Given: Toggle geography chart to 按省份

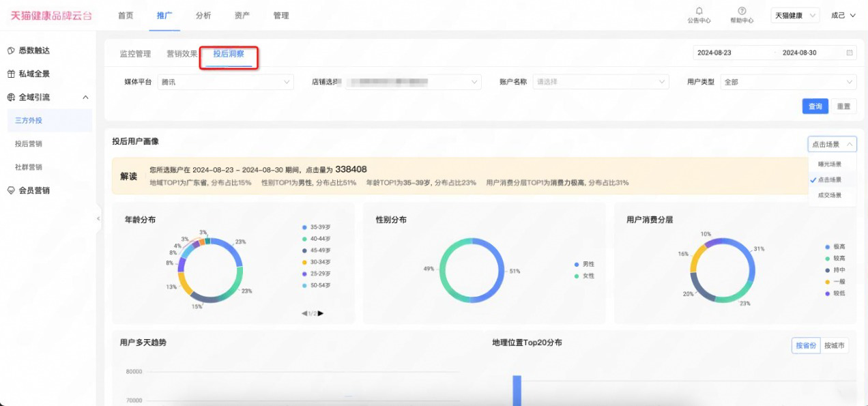Looking at the screenshot, I should pyautogui.click(x=805, y=345).
